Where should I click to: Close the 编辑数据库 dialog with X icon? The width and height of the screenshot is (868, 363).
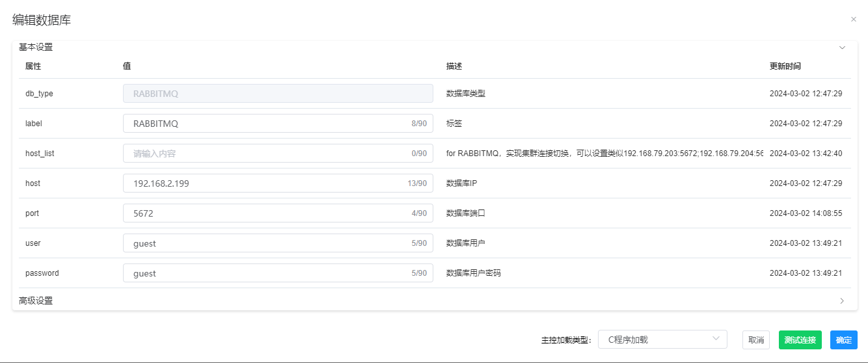point(853,20)
